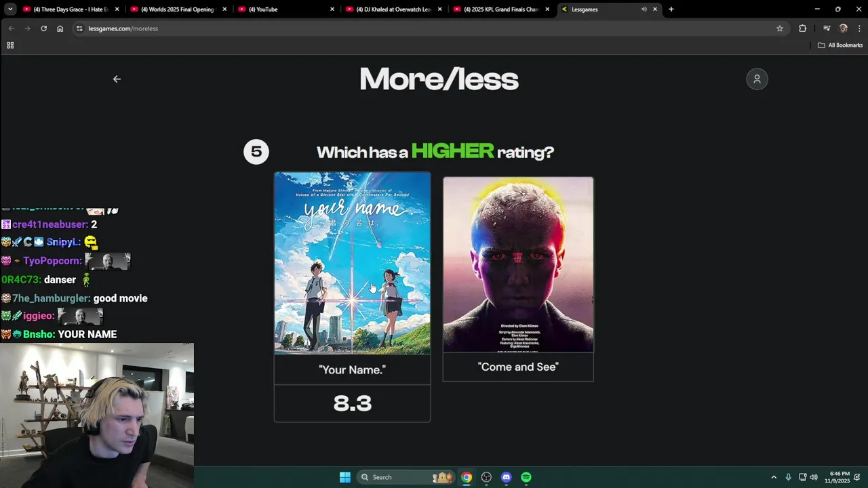Switch to the (4) YouTube tab

(x=285, y=9)
